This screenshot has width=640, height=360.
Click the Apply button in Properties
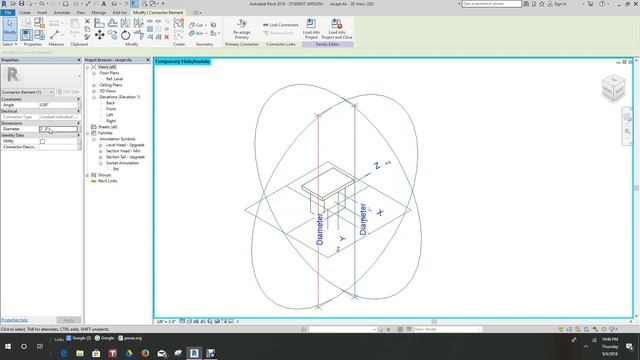point(69,320)
